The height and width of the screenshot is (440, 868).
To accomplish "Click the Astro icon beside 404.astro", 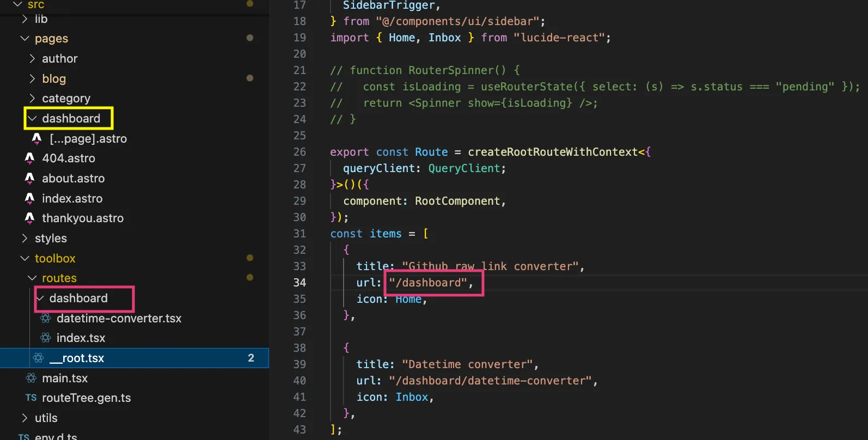I will [x=29, y=158].
